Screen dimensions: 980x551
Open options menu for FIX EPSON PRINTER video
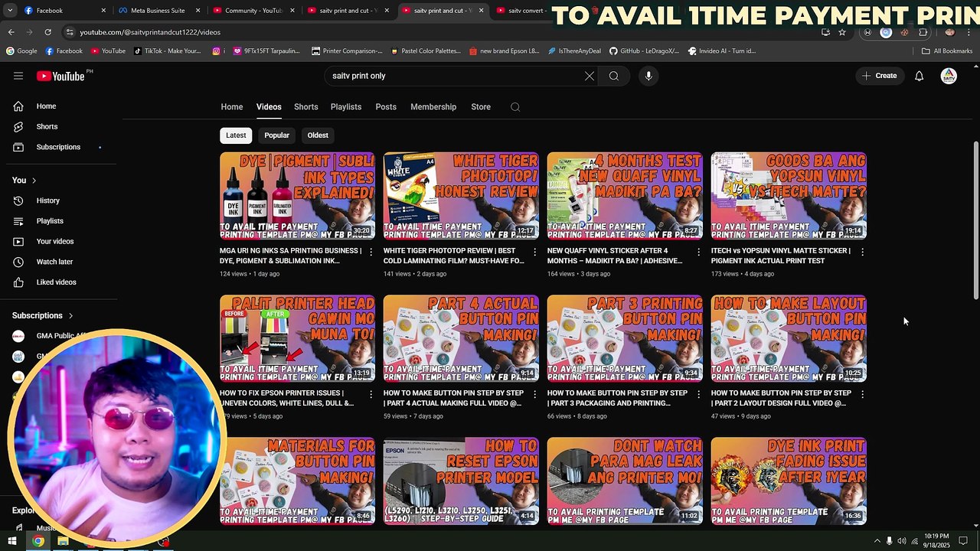coord(371,394)
